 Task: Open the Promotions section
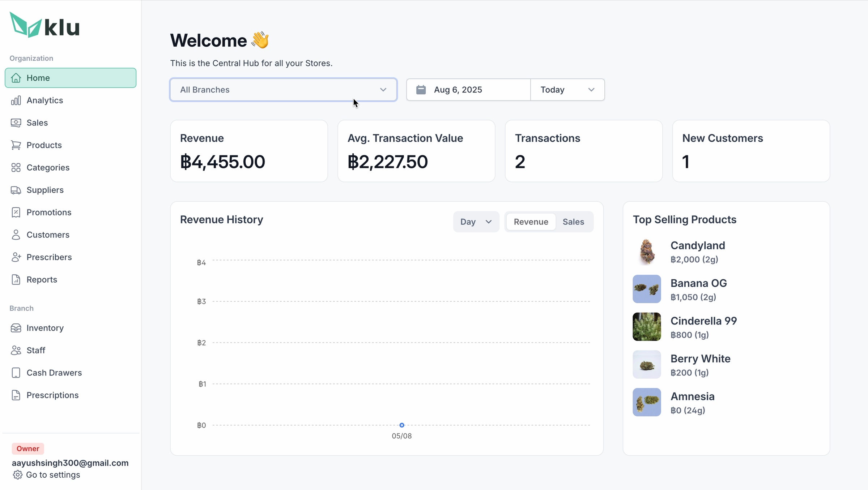(x=71, y=212)
